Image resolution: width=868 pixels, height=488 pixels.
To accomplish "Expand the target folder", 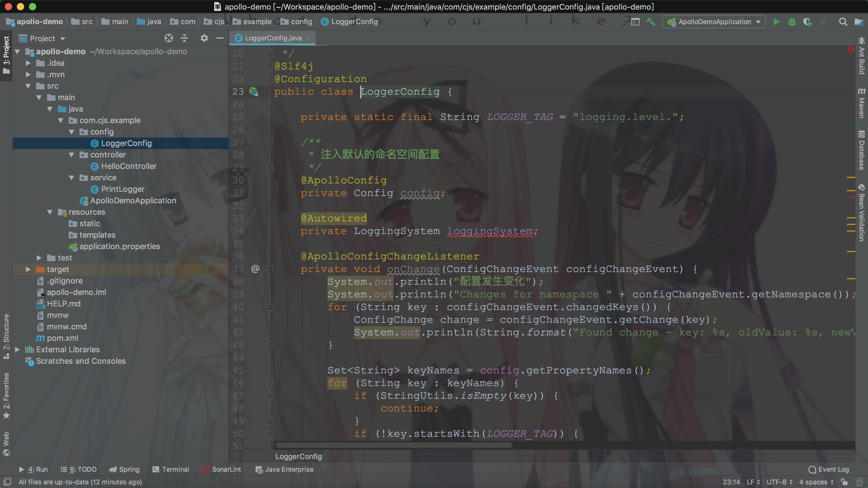I will pyautogui.click(x=28, y=269).
